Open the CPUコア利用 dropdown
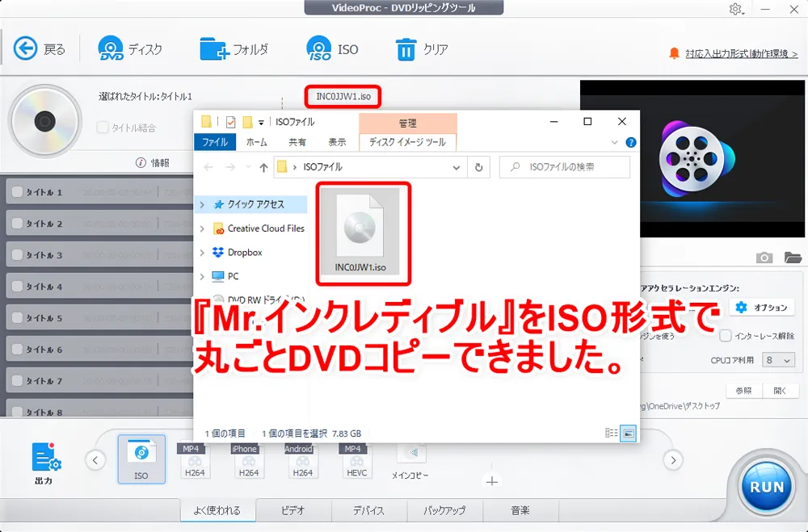The image size is (808, 532). pos(778,360)
